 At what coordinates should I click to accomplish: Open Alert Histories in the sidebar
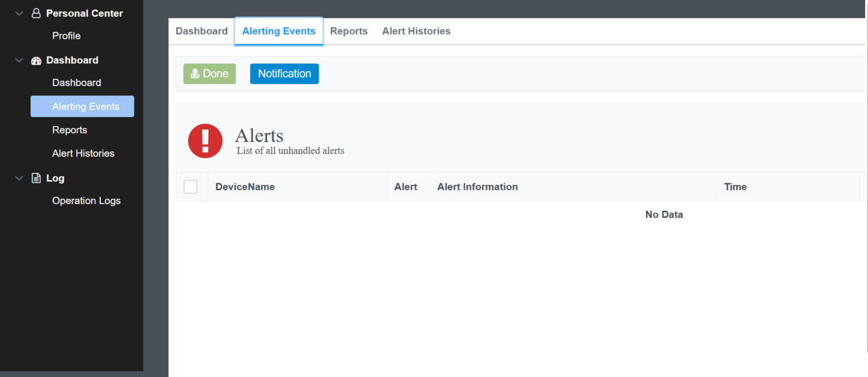point(83,153)
